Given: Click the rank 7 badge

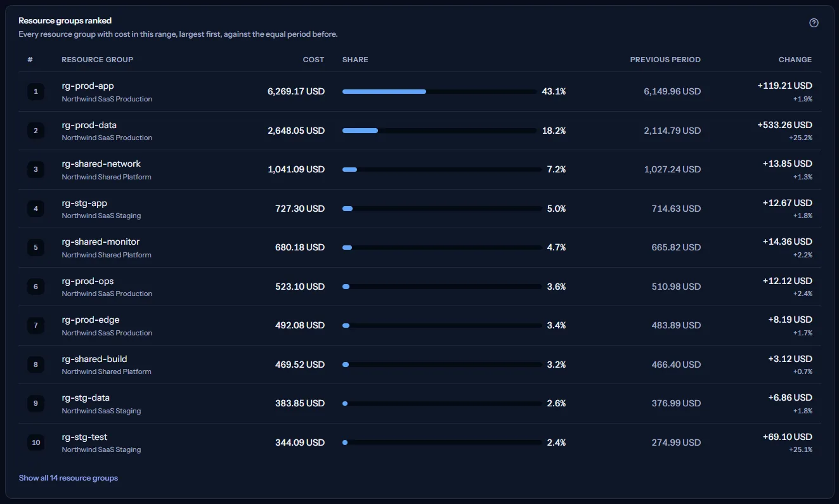Looking at the screenshot, I should pyautogui.click(x=36, y=326).
